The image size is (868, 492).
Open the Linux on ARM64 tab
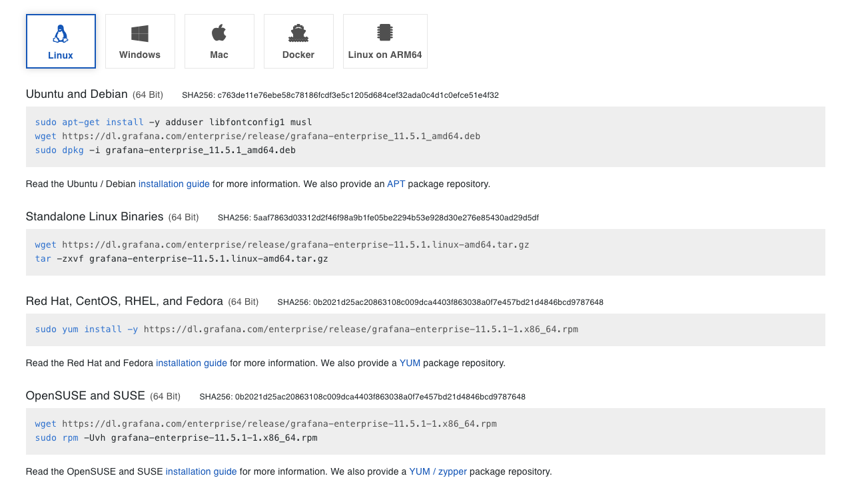385,55
